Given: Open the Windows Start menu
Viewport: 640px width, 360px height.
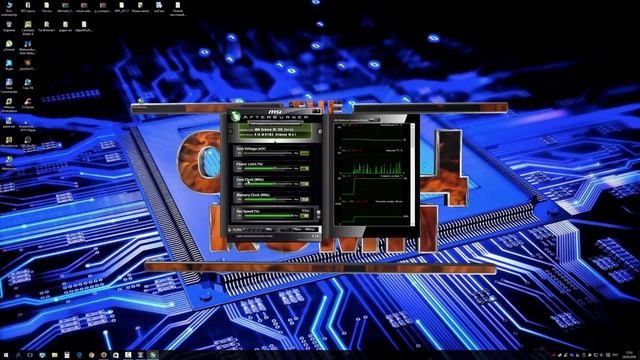Looking at the screenshot, I should click(x=6, y=355).
